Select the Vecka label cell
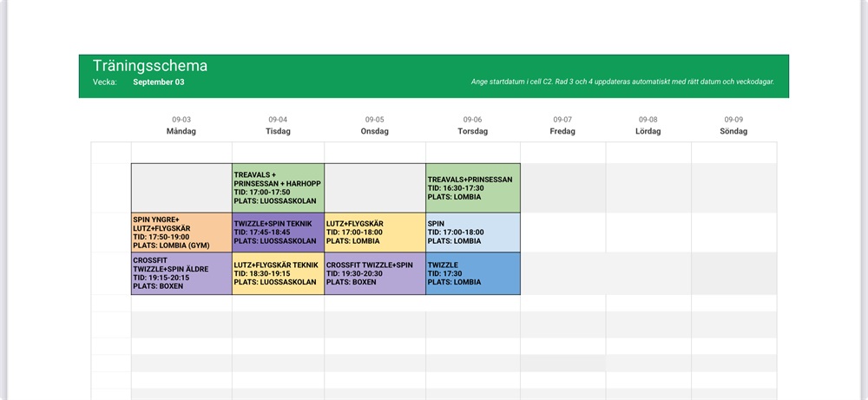Image resolution: width=868 pixels, height=400 pixels. 105,82
